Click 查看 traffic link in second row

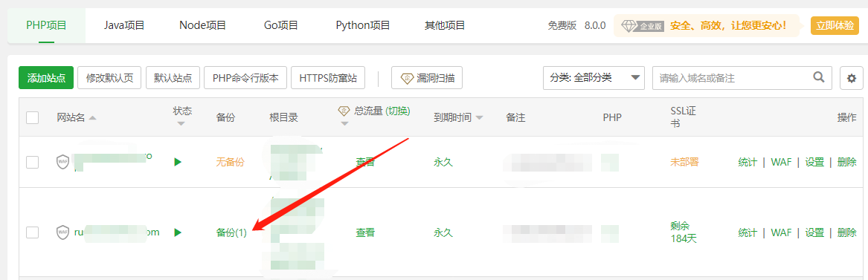pyautogui.click(x=365, y=232)
